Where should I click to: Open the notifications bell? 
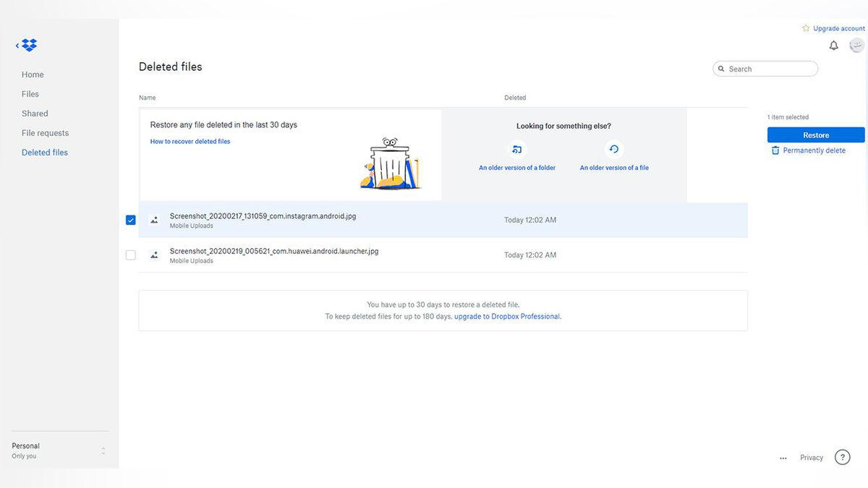point(833,46)
